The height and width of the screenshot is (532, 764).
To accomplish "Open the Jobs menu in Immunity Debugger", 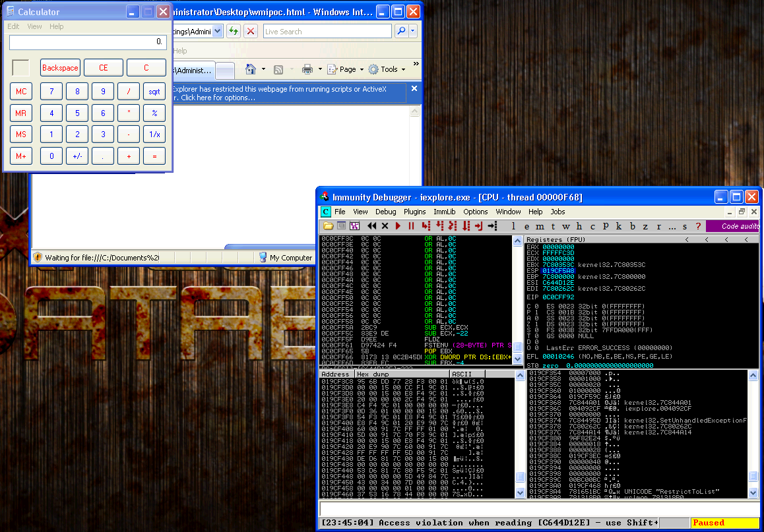I will [558, 212].
